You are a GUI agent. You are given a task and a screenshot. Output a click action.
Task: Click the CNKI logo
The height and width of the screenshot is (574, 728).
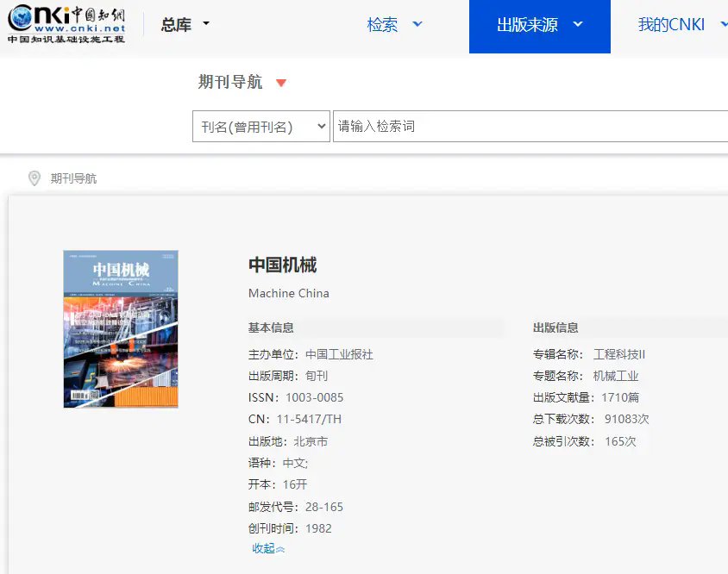point(66,23)
